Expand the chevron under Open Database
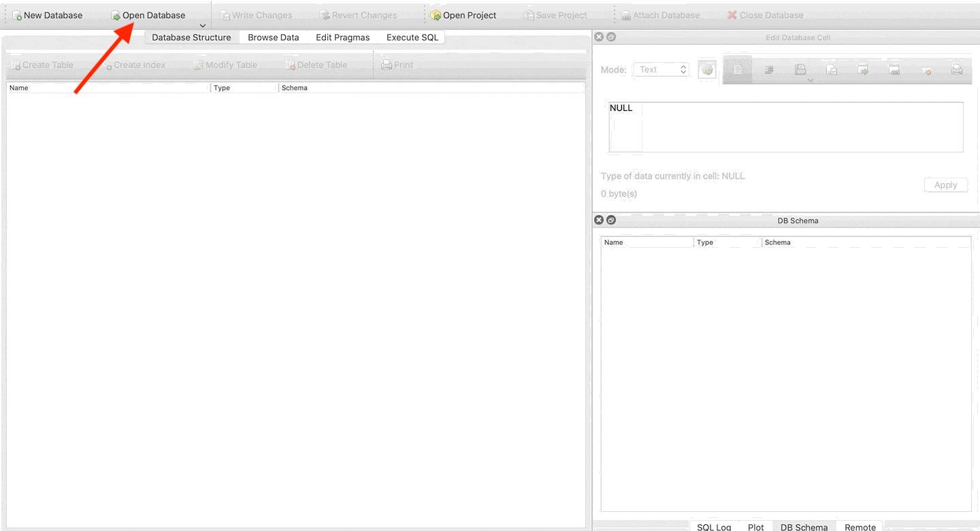The height and width of the screenshot is (531, 980). coord(202,26)
